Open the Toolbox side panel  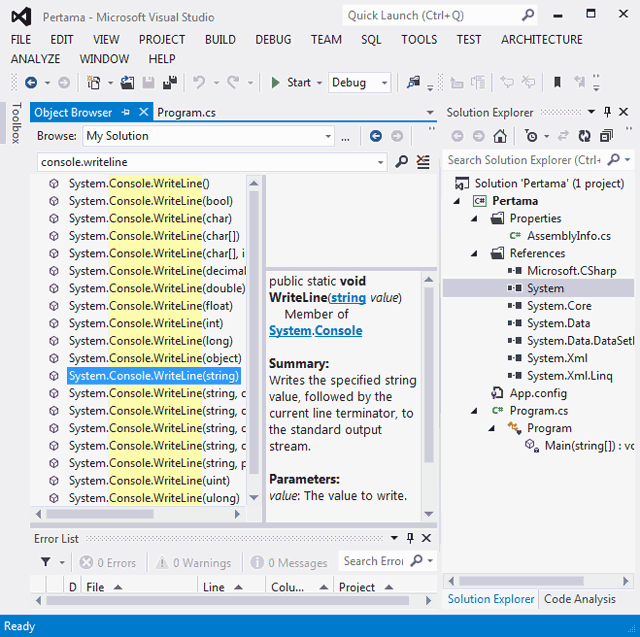click(x=16, y=123)
